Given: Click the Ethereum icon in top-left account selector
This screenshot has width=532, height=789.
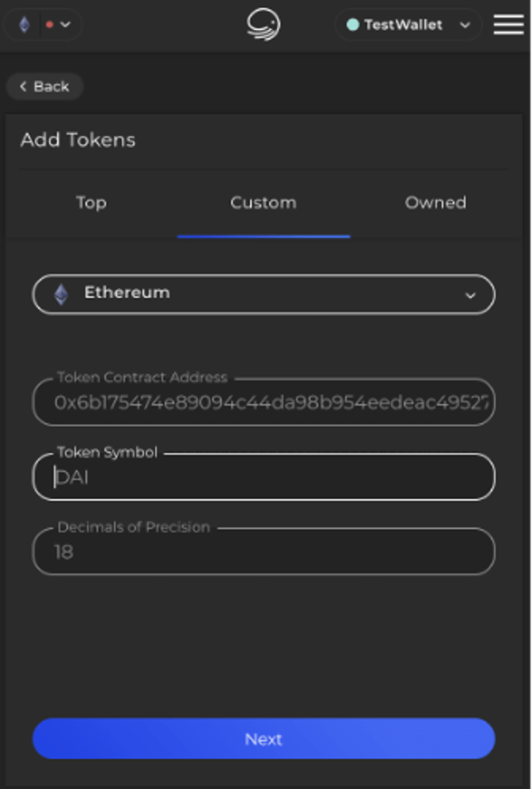Looking at the screenshot, I should [23, 25].
